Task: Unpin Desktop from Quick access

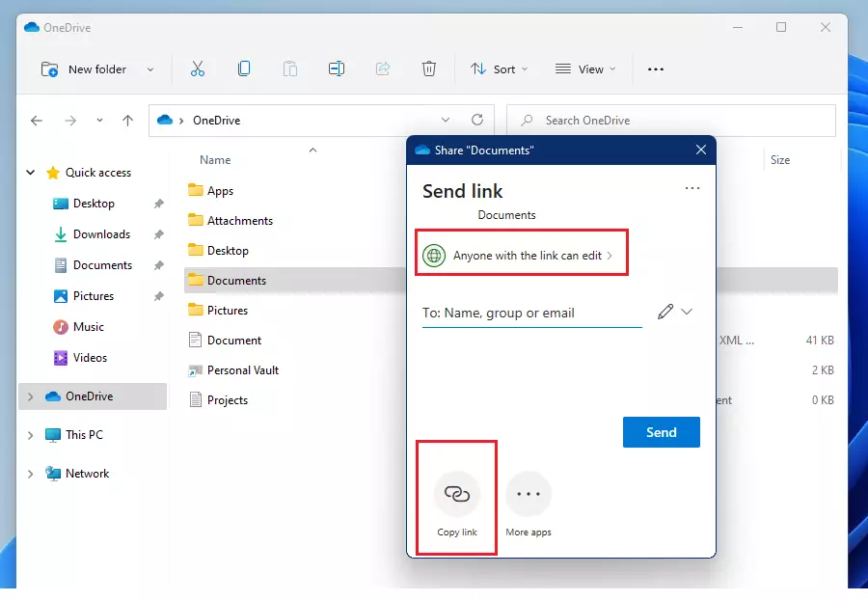Action: 159,204
